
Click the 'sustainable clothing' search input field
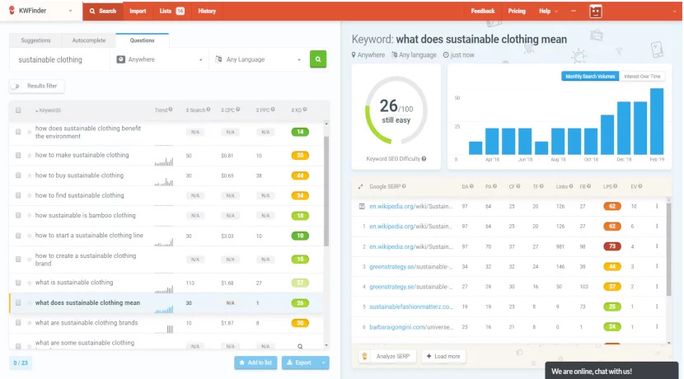pos(60,60)
